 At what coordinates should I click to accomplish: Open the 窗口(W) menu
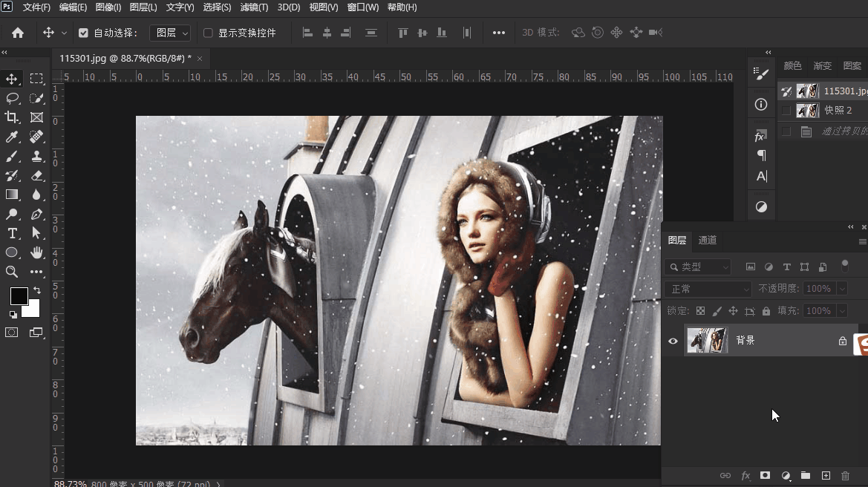pos(362,7)
